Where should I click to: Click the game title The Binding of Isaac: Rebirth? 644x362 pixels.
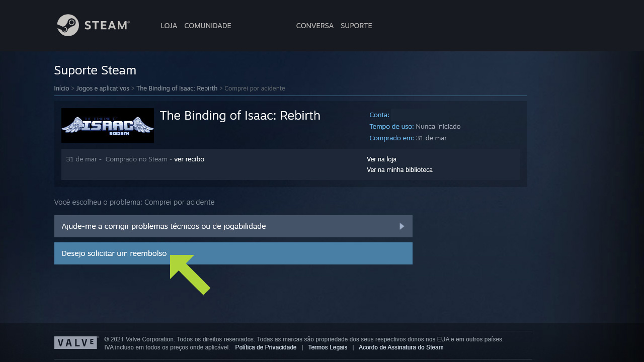pyautogui.click(x=240, y=116)
